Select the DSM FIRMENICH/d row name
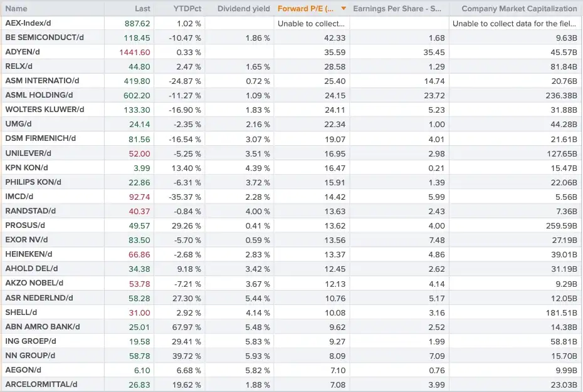Viewport: 583px width, 392px height. click(x=41, y=138)
